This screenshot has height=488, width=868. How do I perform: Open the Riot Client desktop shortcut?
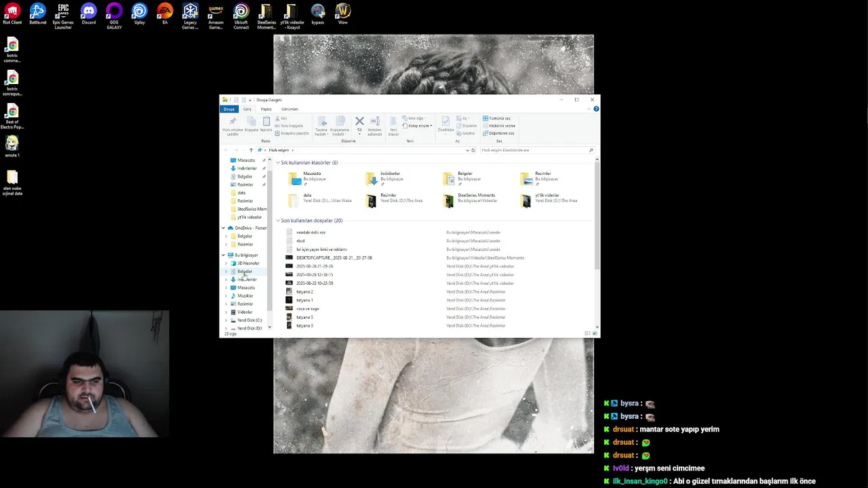click(12, 14)
